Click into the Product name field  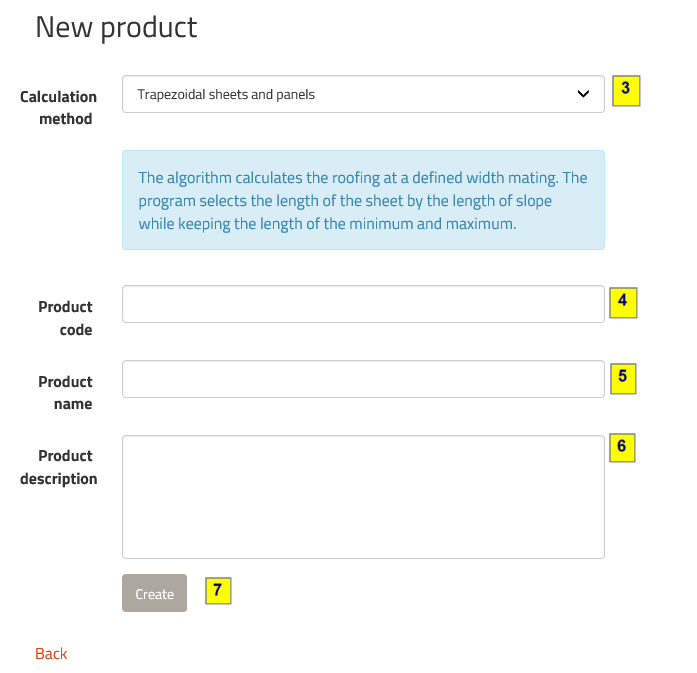click(363, 379)
